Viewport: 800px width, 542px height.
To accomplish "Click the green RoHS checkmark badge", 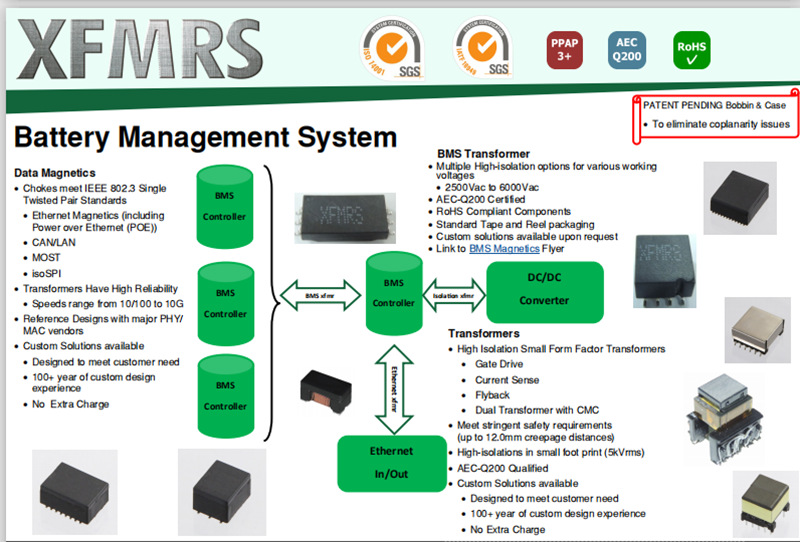I will (691, 50).
